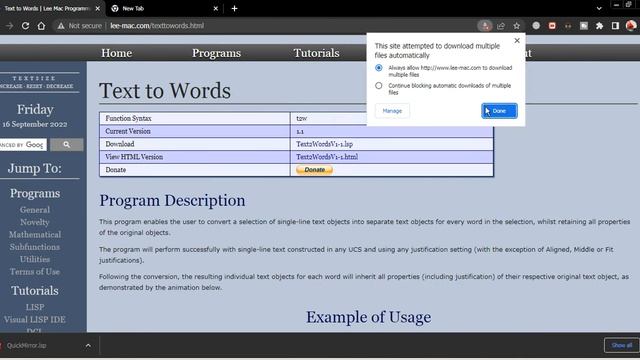Open the Mathematical programs sidebar link
This screenshot has width=640, height=360.
35,235
